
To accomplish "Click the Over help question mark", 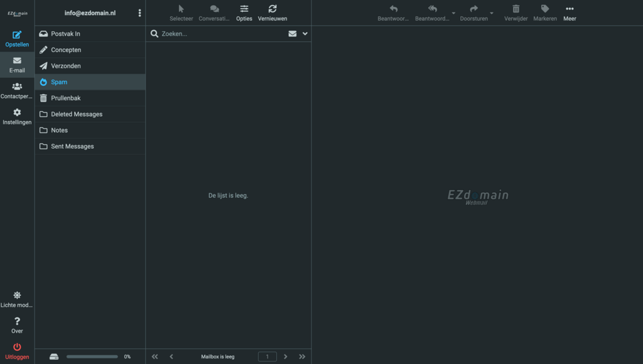I will [x=17, y=321].
